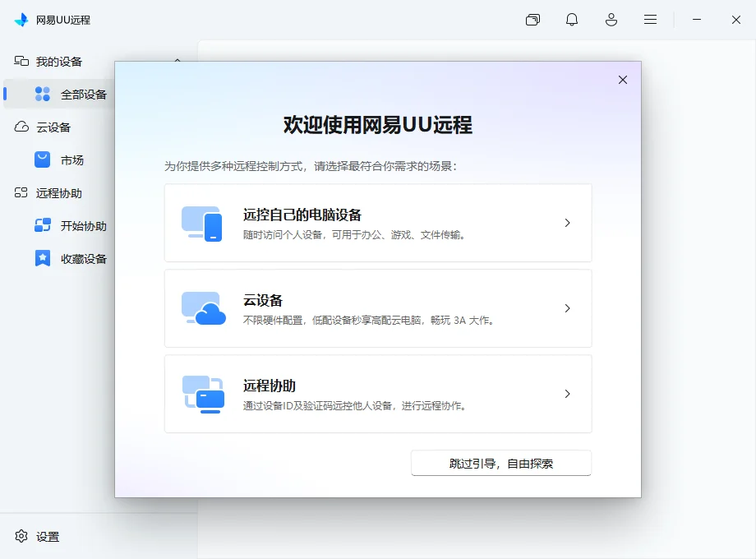756x559 pixels.
Task: Close the welcome dialog
Action: point(623,80)
